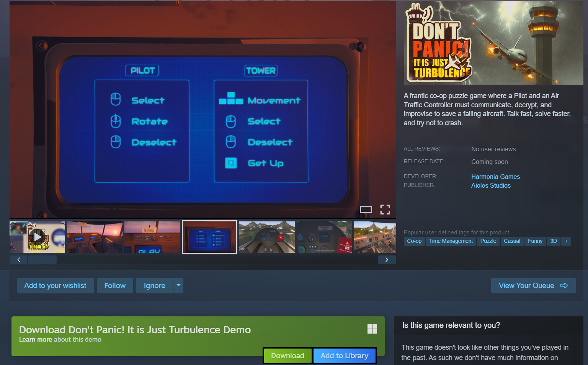588x365 pixels.
Task: Click the game description starting 'A frantic co-op'
Action: click(487, 109)
